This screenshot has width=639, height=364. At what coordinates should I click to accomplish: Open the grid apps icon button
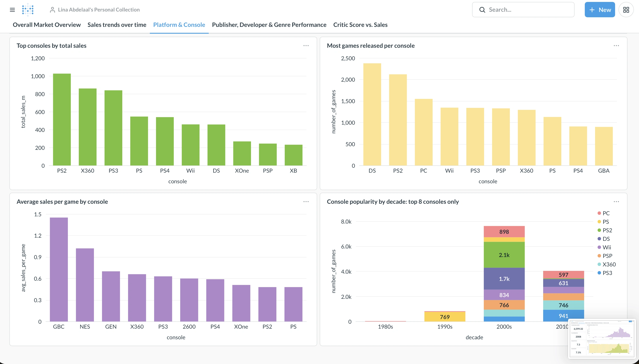[x=626, y=10]
